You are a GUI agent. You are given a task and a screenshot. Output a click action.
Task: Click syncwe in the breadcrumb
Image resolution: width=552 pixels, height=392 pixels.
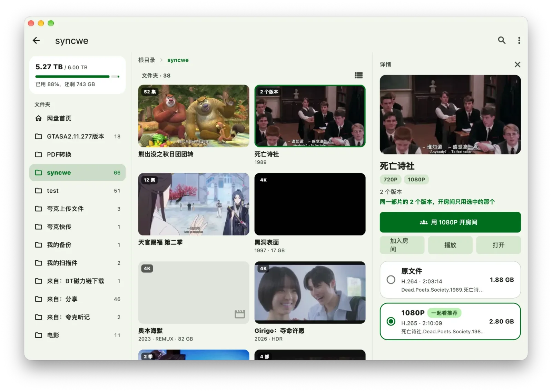click(178, 60)
